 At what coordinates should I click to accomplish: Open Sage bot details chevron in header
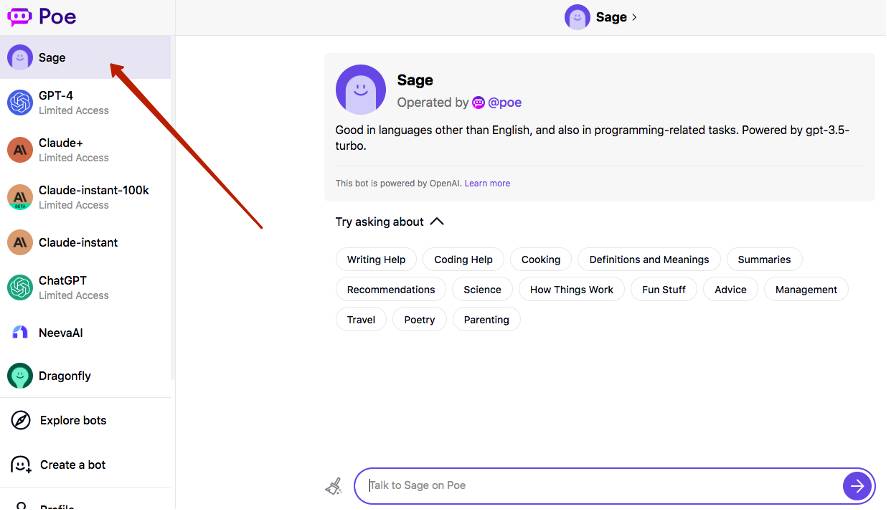634,17
